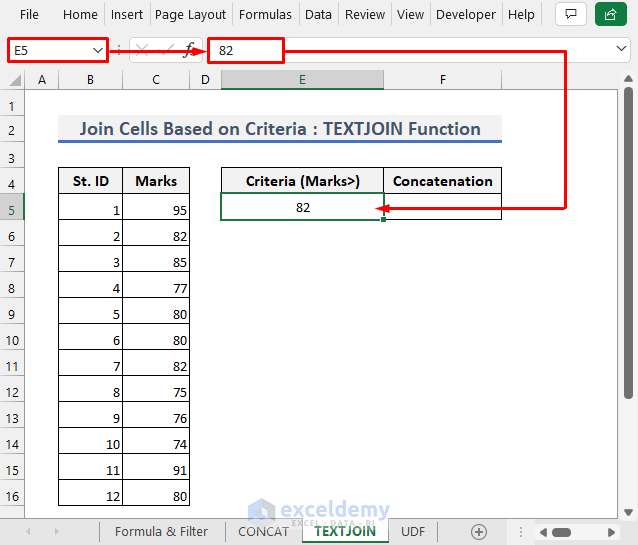Select column C header

click(156, 80)
